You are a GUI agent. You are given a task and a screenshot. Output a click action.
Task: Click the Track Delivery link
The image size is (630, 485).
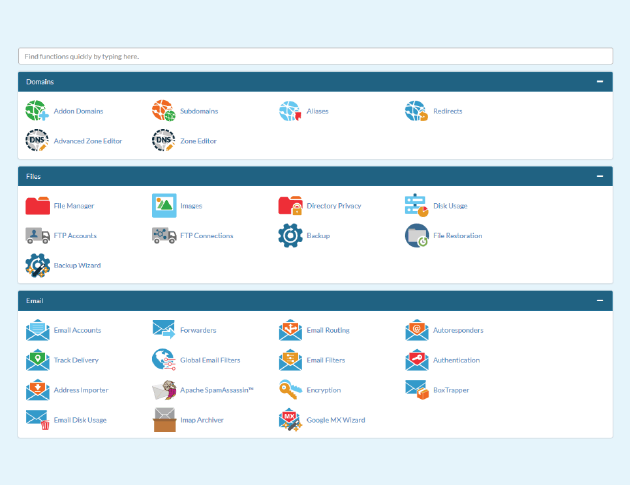tap(77, 360)
